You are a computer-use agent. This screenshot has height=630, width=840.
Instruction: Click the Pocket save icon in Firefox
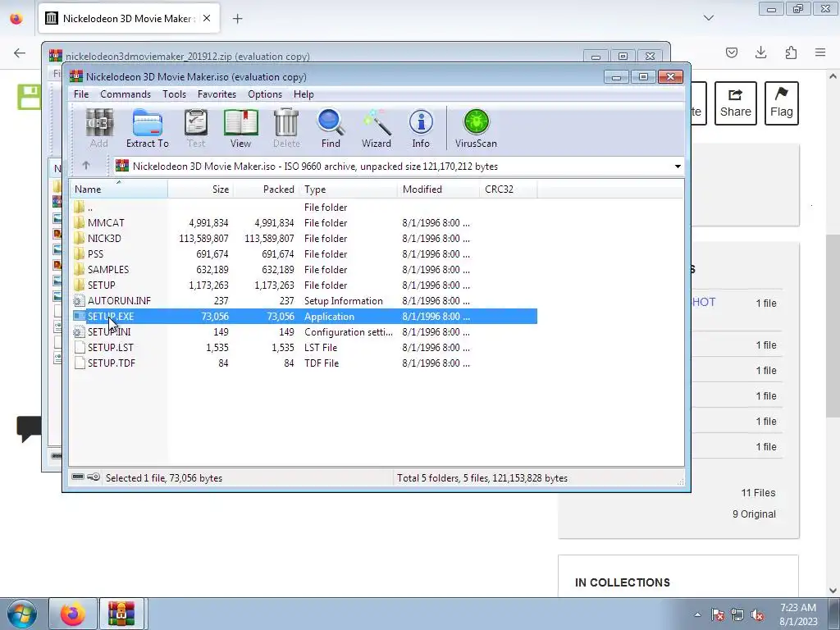point(731,52)
